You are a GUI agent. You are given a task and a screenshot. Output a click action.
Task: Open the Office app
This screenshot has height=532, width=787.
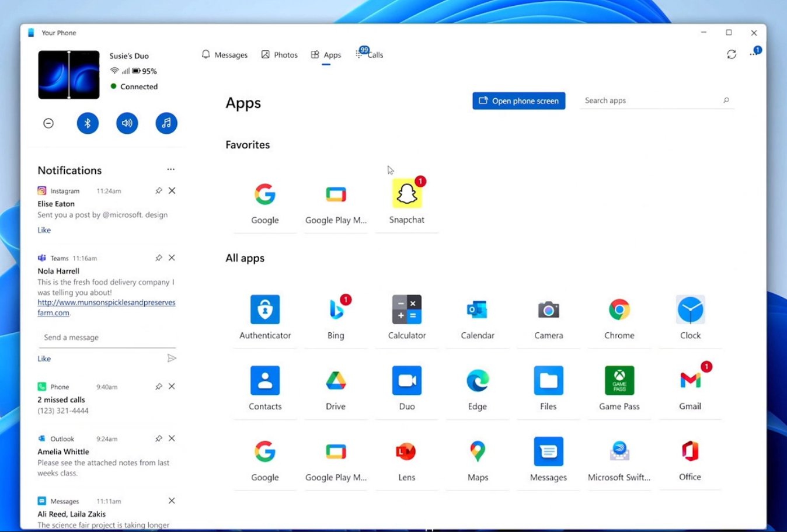click(690, 451)
